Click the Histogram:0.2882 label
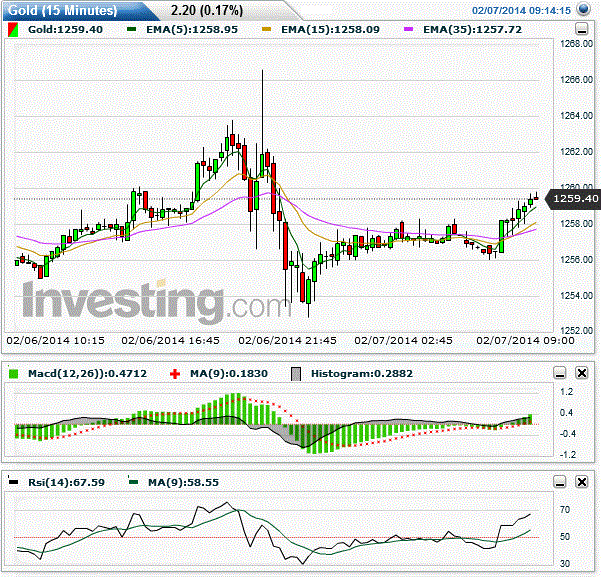The image size is (601, 577). (362, 373)
